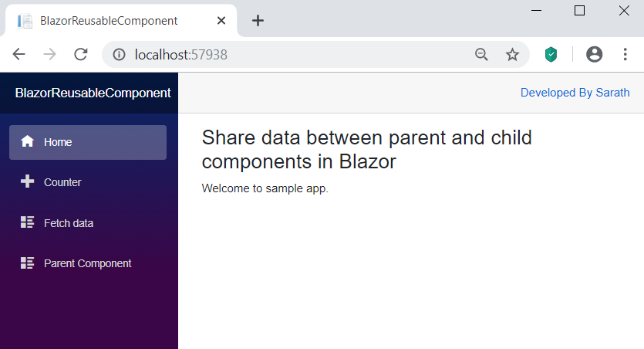Click the Home icon in sidebar
Screen dimensions: 644x349
(28, 142)
